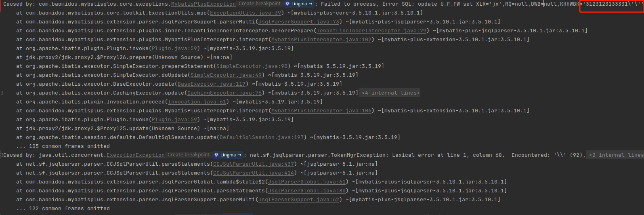Image resolution: width=644 pixels, height=215 pixels.
Task: Go to JsqlParserGlobal.java:80 source
Action: tap(307, 191)
